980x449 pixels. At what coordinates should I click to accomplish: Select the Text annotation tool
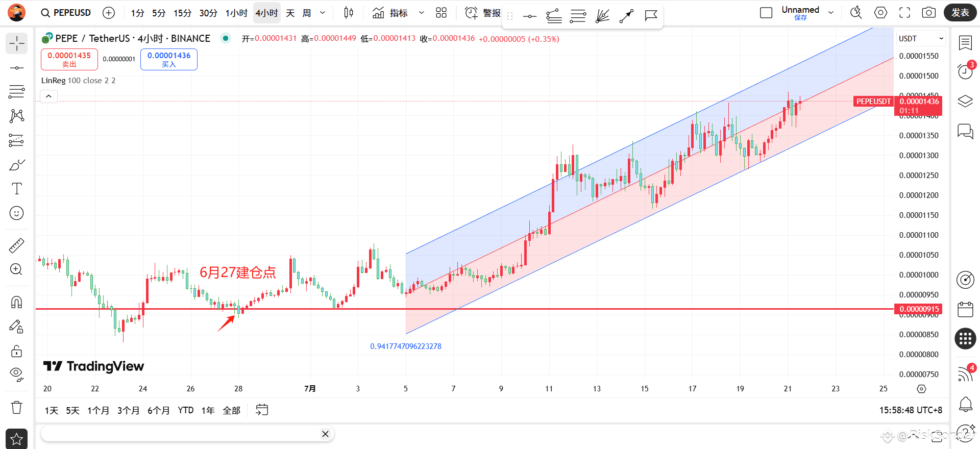click(x=17, y=189)
